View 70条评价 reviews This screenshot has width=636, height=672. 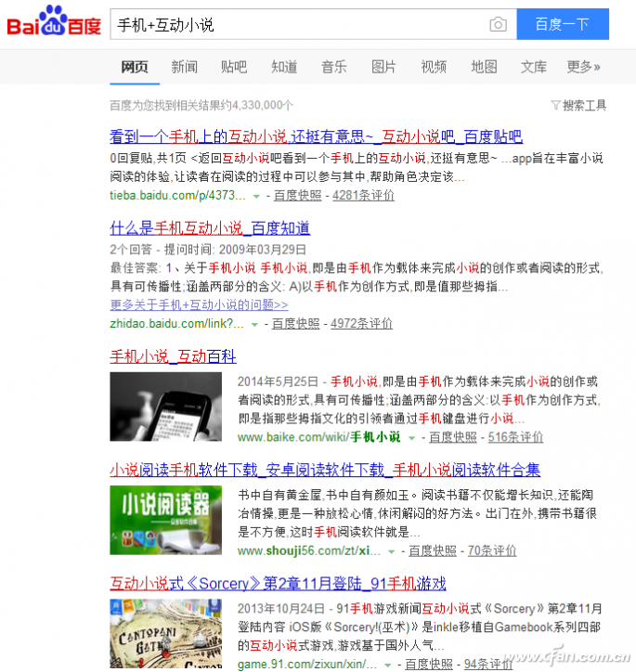click(491, 550)
